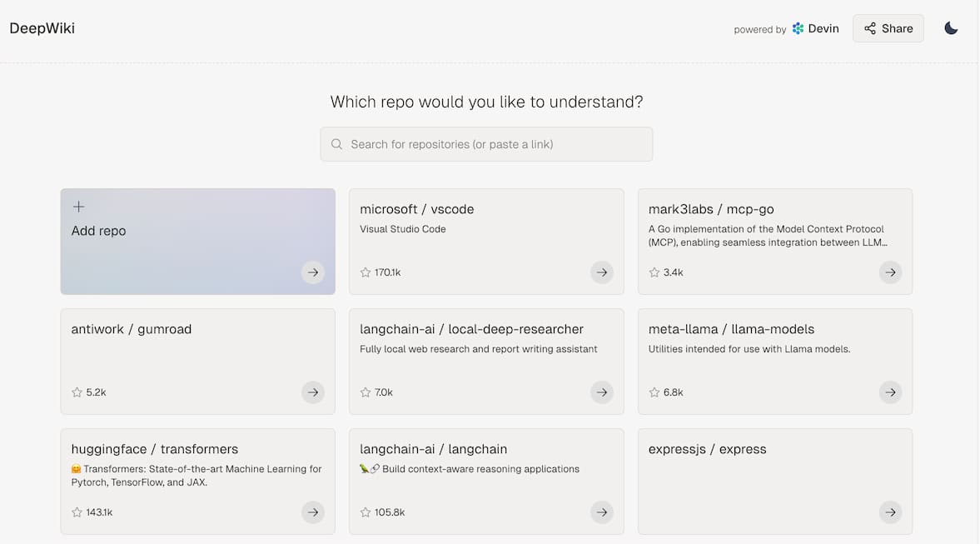
Task: Click the 170.1k star count
Action: point(387,272)
